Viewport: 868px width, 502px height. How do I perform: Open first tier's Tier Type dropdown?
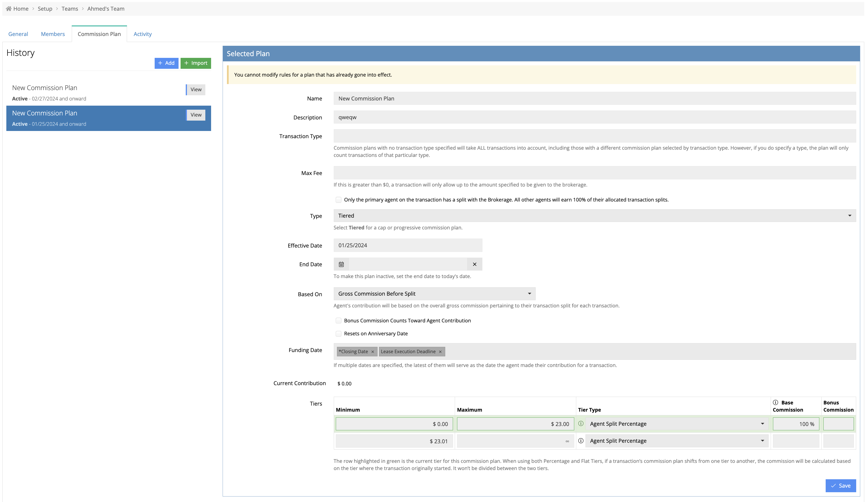[676, 424]
